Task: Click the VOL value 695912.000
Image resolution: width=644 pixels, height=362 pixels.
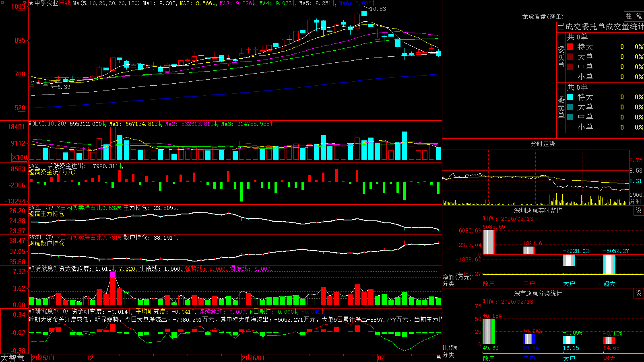Action: pos(86,124)
